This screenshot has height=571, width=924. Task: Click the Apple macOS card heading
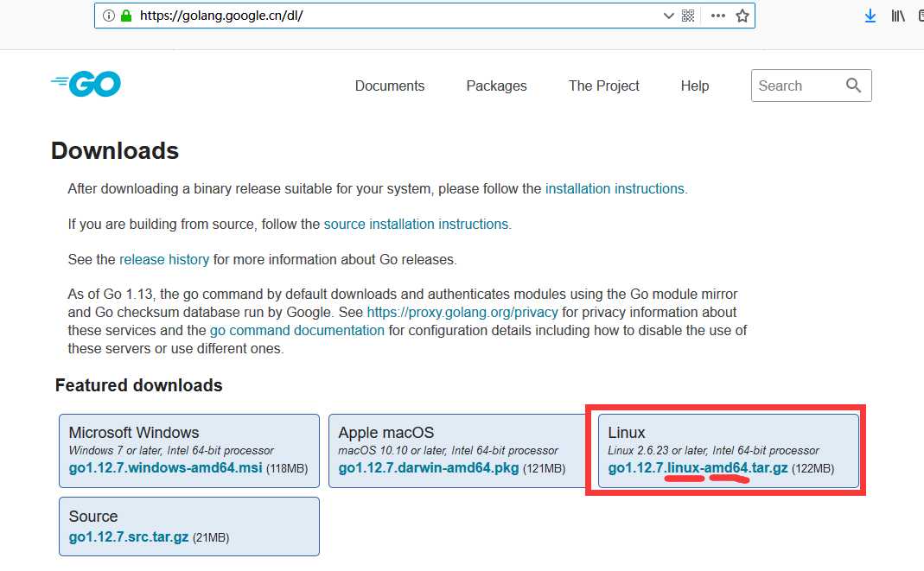(386, 433)
